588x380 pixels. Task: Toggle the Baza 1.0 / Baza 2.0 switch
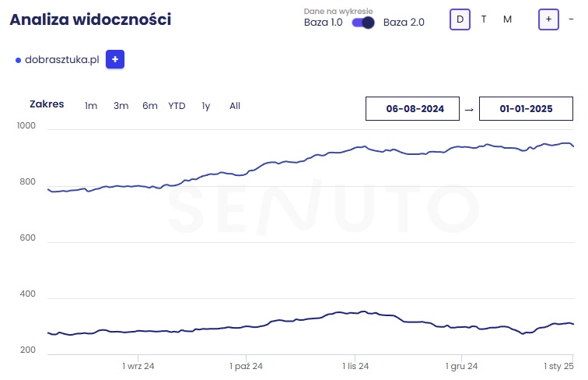tap(362, 23)
